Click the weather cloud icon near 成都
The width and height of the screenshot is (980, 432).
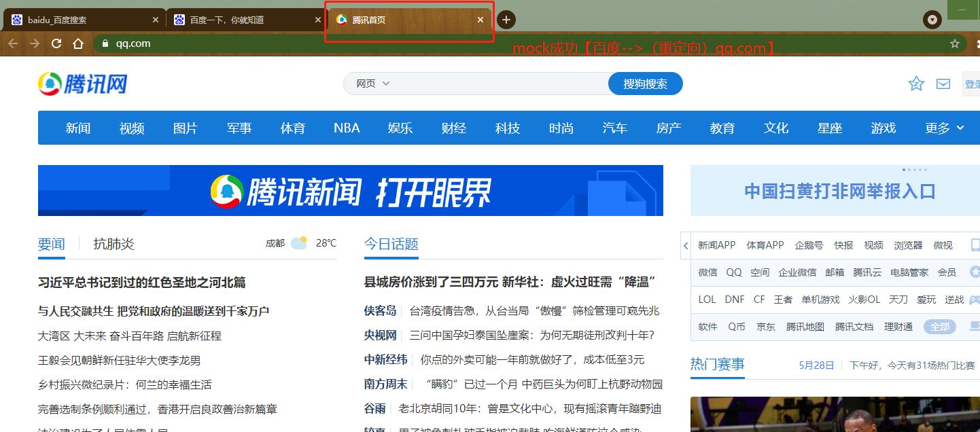pyautogui.click(x=299, y=242)
